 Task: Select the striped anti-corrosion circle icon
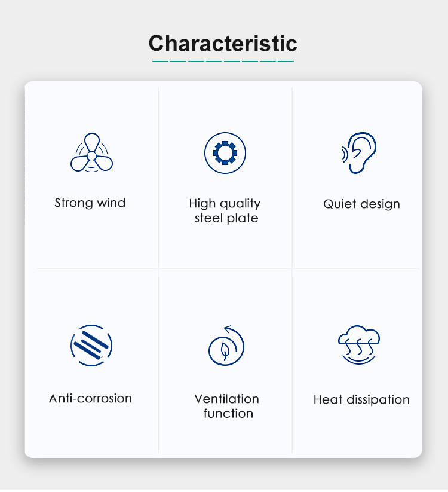pos(91,346)
